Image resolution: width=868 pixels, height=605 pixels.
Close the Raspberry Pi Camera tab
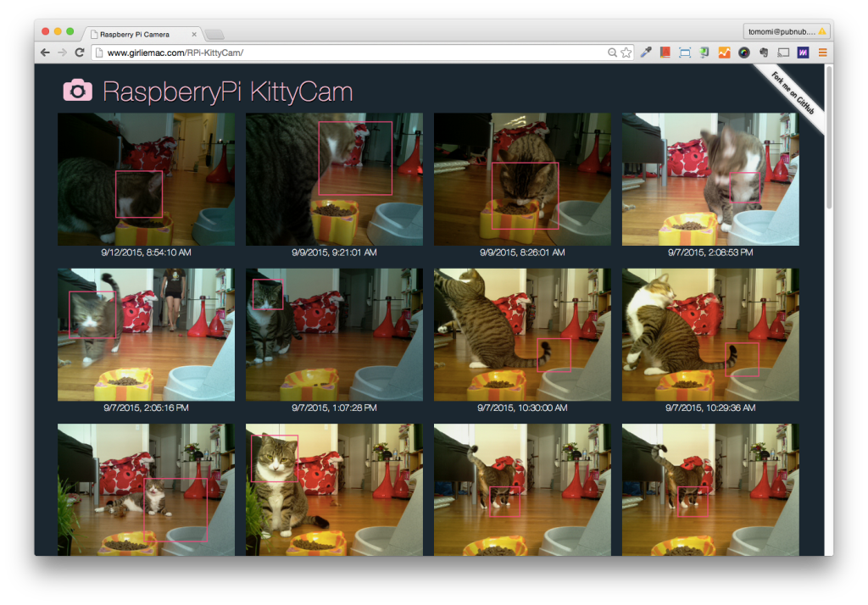(194, 35)
